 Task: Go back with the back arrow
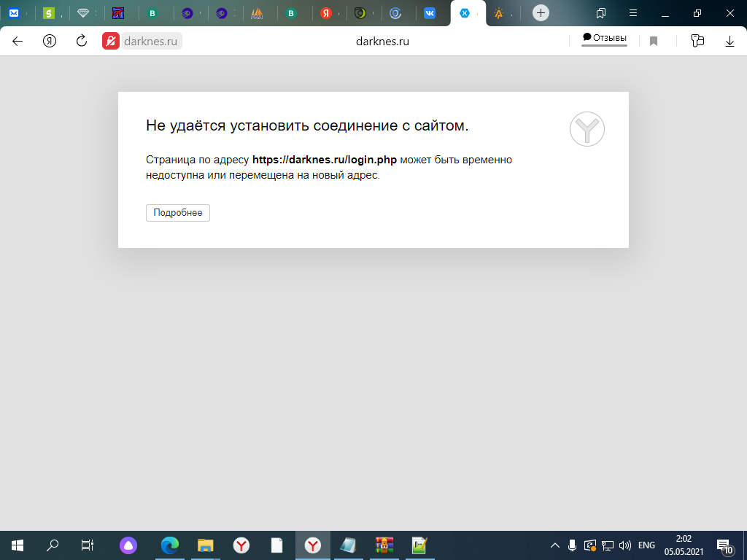coord(18,42)
